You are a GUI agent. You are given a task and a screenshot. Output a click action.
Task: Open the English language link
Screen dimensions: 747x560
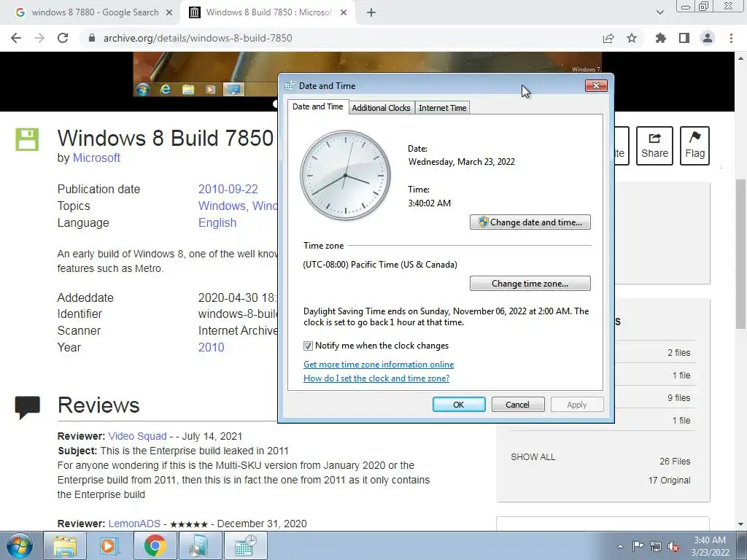(x=217, y=223)
